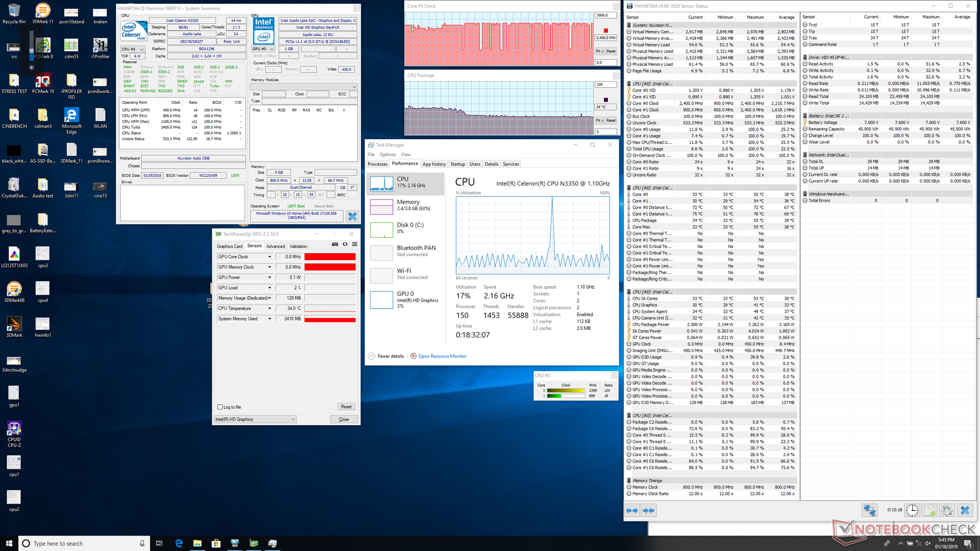
Task: Open Task Manager App history tab
Action: tap(434, 164)
